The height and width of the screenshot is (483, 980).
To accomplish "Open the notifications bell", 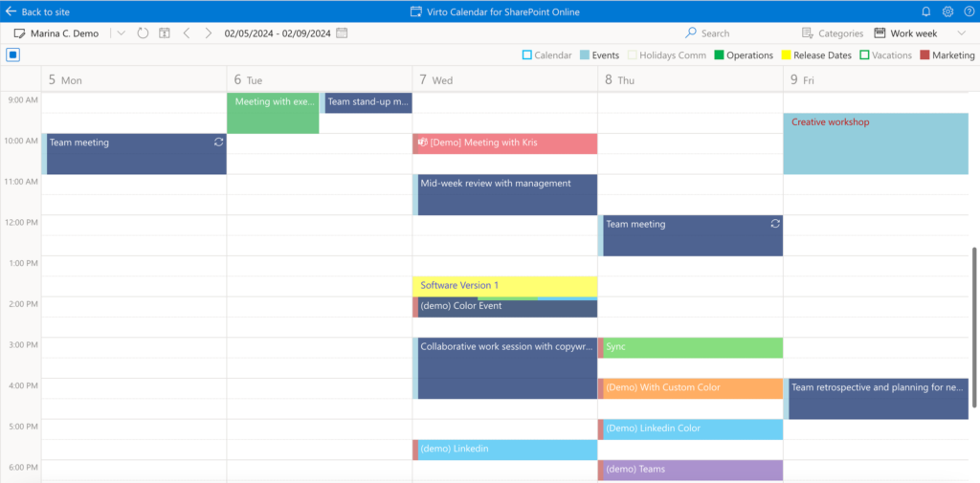I will point(926,11).
